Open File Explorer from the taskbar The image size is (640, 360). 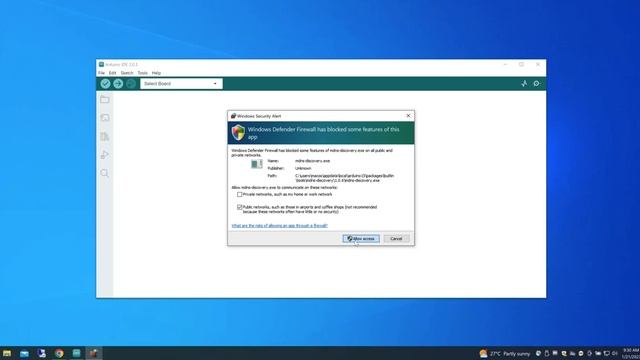tap(7, 353)
